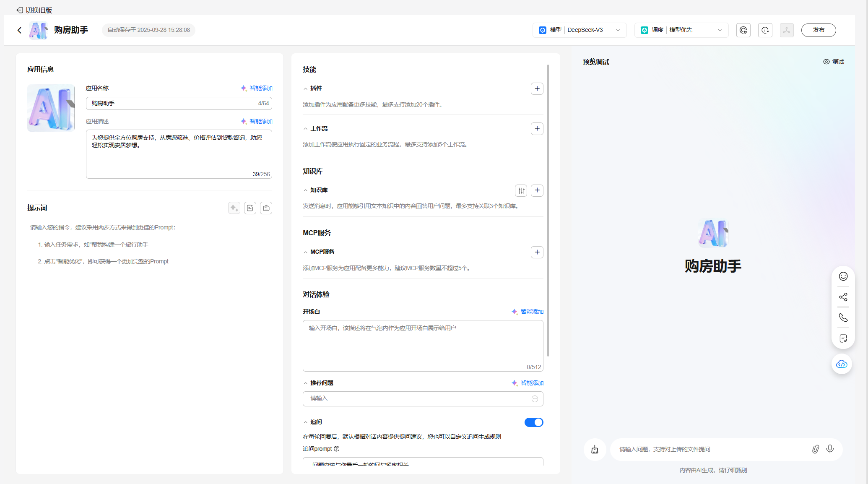Click the phone icon on floating bar
The image size is (868, 484).
[843, 317]
